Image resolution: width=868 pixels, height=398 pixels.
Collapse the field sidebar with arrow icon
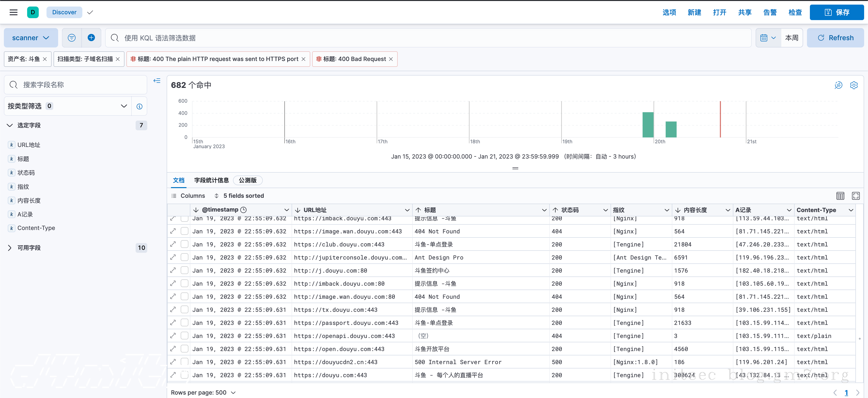(157, 81)
